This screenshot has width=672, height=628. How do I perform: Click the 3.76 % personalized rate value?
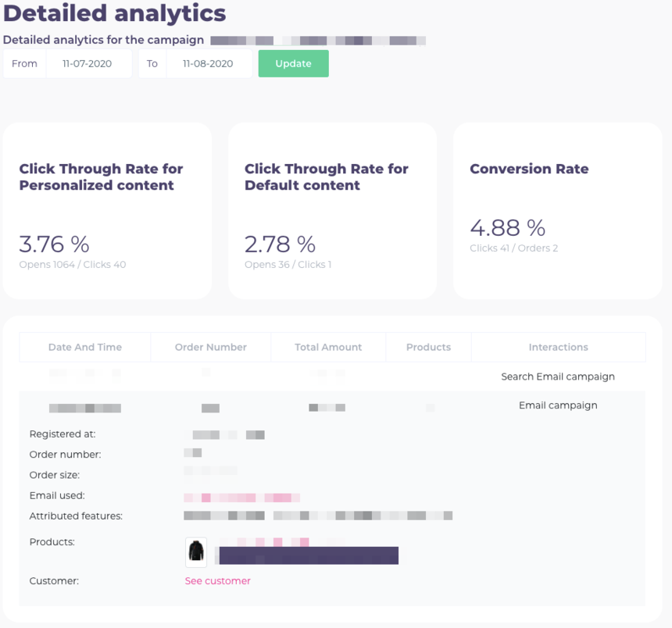tap(54, 244)
